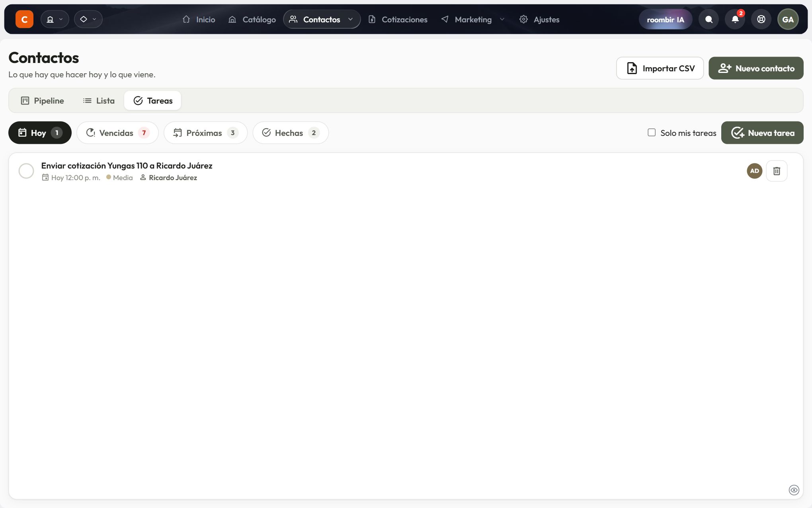Click the Catálogo building icon
The height and width of the screenshot is (508, 812).
[232, 19]
